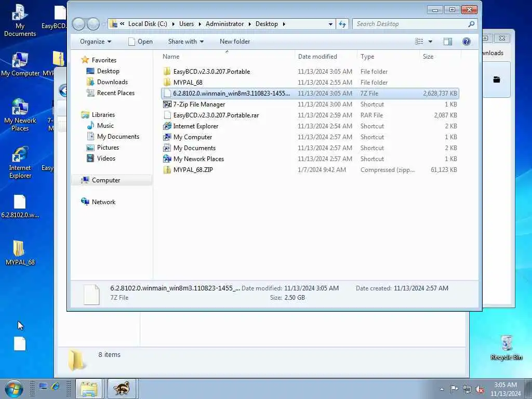Open the Mypal raccoon taskbar button
This screenshot has height=399, width=532.
[122, 389]
